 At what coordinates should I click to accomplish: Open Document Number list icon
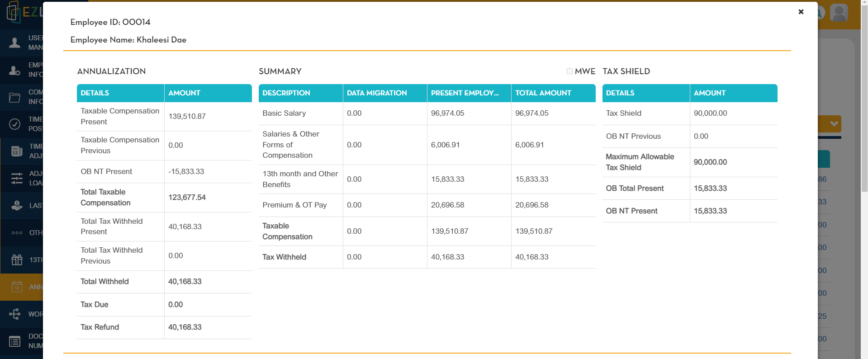[15, 341]
